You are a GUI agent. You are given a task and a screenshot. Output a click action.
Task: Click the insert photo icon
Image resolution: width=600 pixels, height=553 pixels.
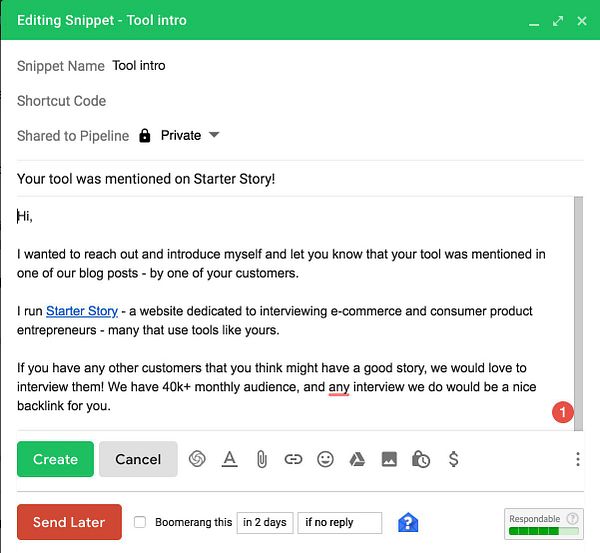[x=389, y=459]
